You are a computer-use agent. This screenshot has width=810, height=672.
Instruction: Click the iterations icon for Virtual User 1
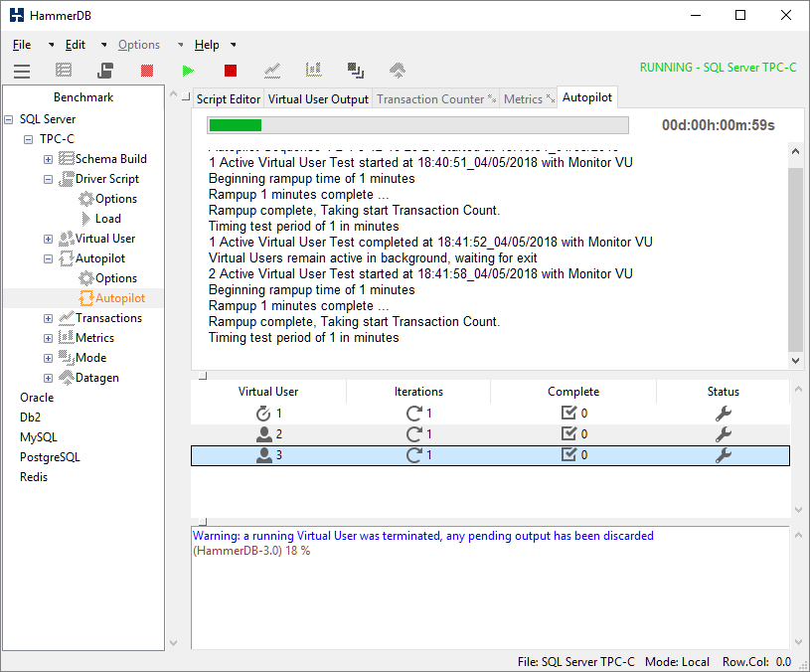click(414, 414)
